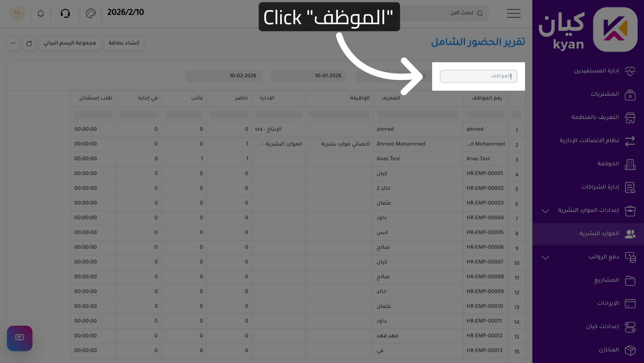Open the purple chat bubble icon
This screenshot has height=363, width=644.
pos(20,338)
